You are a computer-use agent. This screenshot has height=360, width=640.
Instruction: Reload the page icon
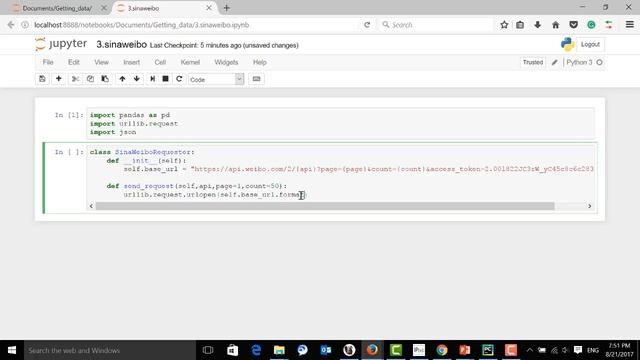(x=367, y=25)
